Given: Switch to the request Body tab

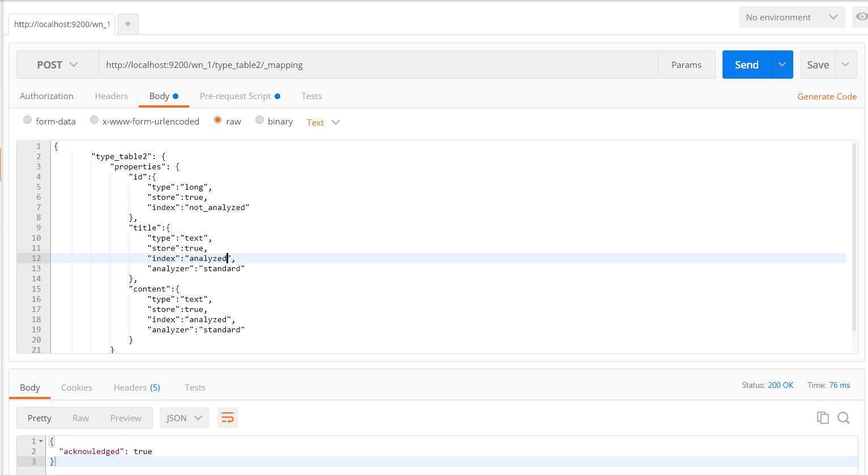Looking at the screenshot, I should [164, 96].
